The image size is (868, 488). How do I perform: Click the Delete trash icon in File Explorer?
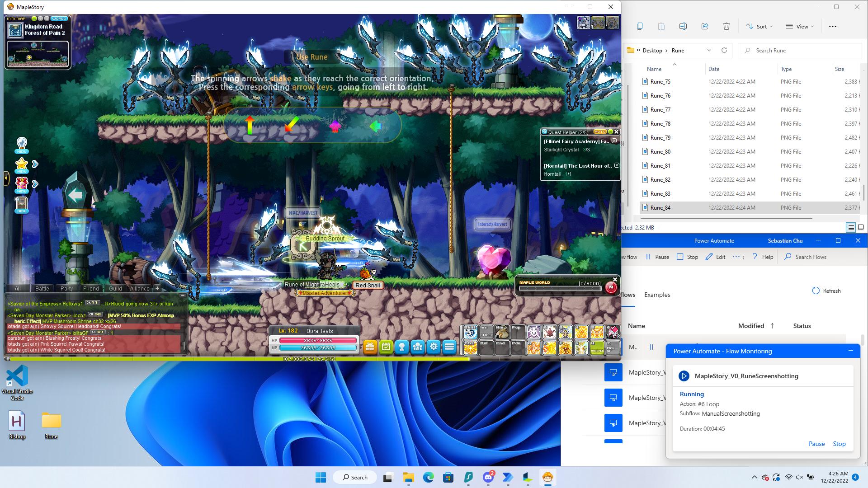coord(726,26)
